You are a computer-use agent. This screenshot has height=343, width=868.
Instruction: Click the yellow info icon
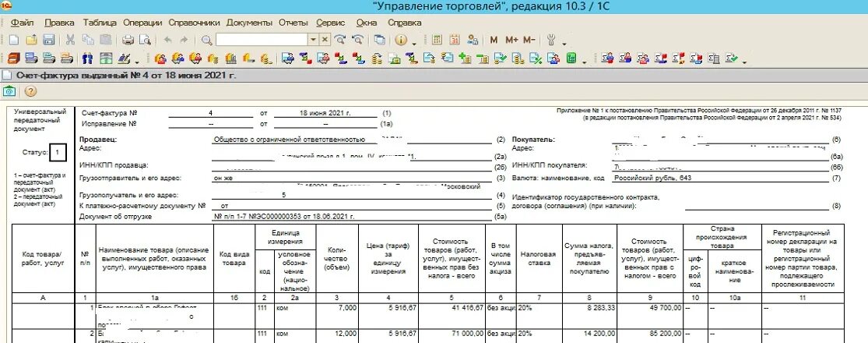click(401, 40)
